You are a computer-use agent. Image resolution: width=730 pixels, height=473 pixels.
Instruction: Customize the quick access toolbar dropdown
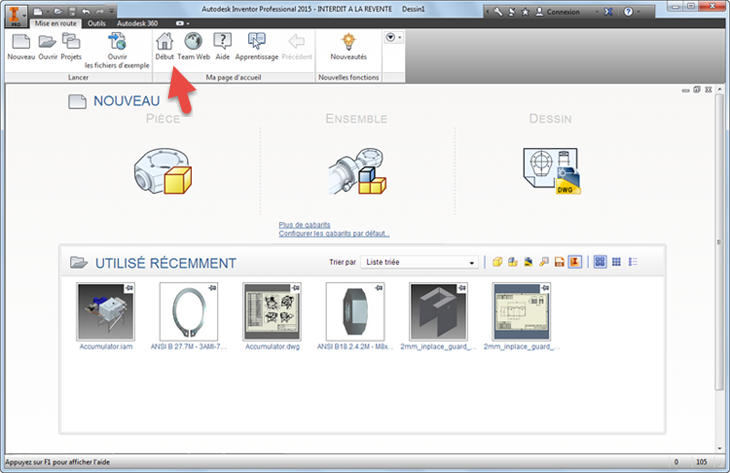tap(112, 11)
